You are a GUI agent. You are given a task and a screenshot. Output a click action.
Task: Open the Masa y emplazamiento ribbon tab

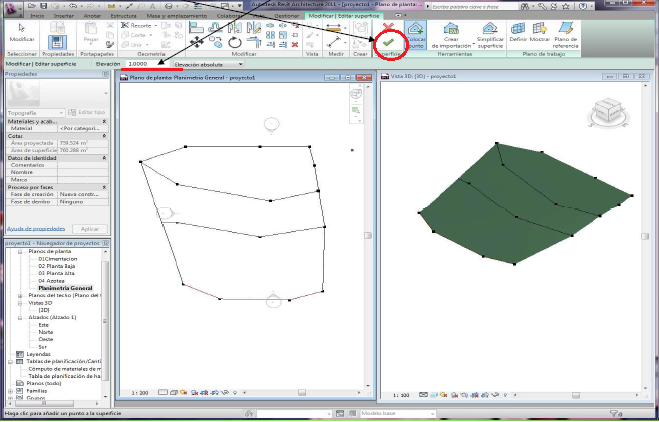click(x=177, y=16)
